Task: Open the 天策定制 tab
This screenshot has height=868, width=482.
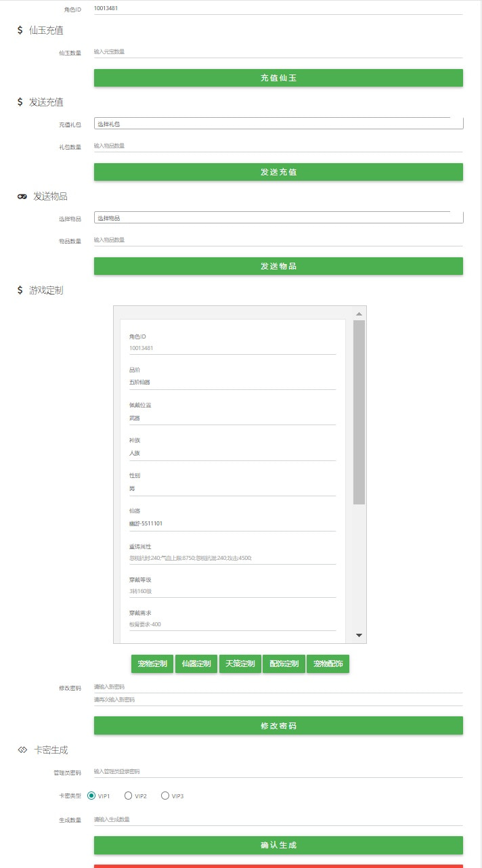Action: [x=240, y=664]
